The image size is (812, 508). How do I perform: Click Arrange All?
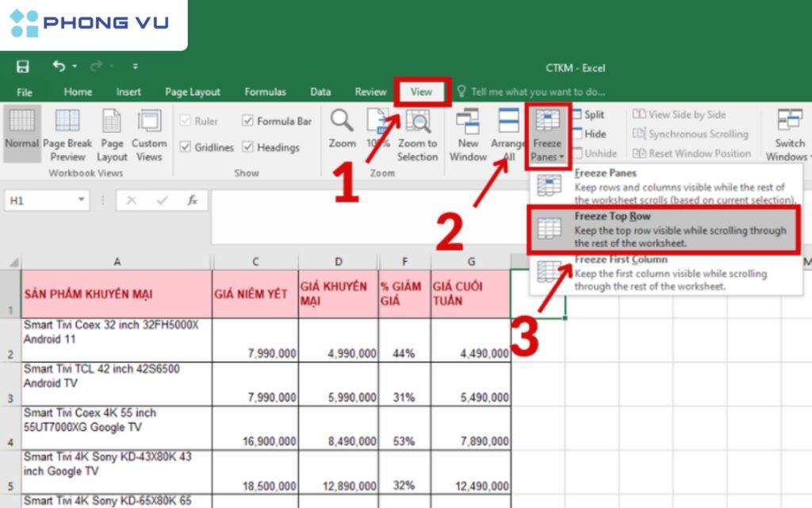coord(507,135)
